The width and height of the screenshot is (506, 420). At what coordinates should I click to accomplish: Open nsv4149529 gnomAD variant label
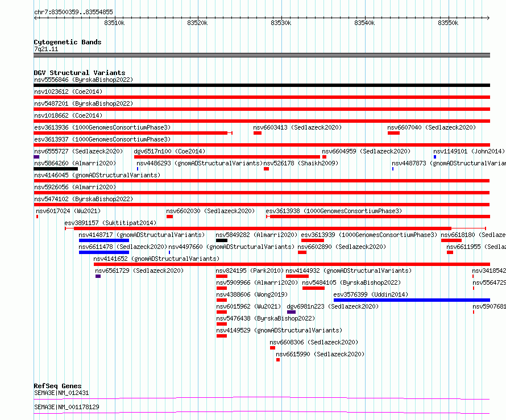[x=279, y=330]
